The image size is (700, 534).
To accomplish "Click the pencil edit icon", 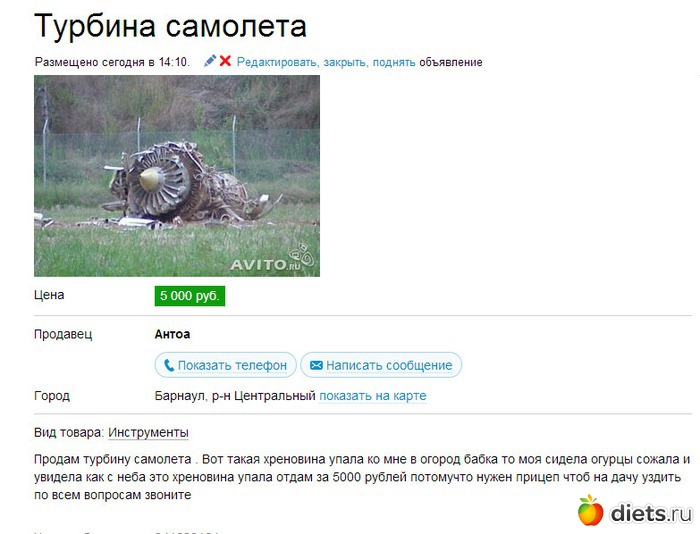I will tap(210, 61).
